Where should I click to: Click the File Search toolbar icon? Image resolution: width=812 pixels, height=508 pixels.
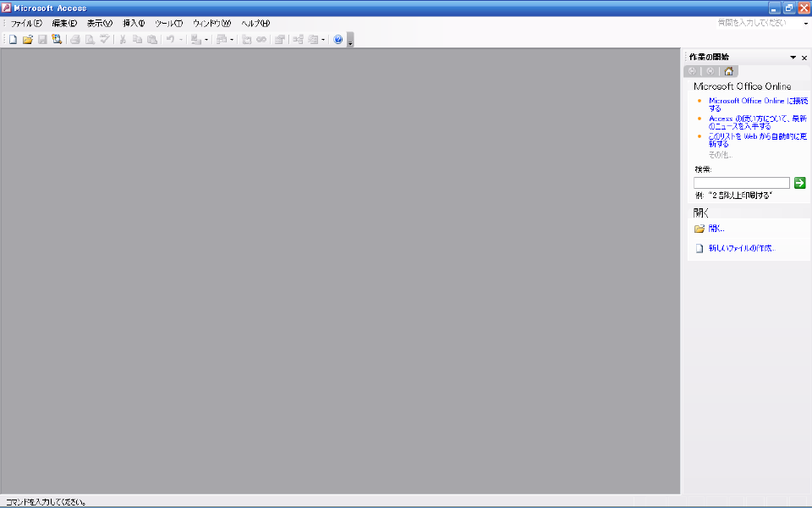57,40
